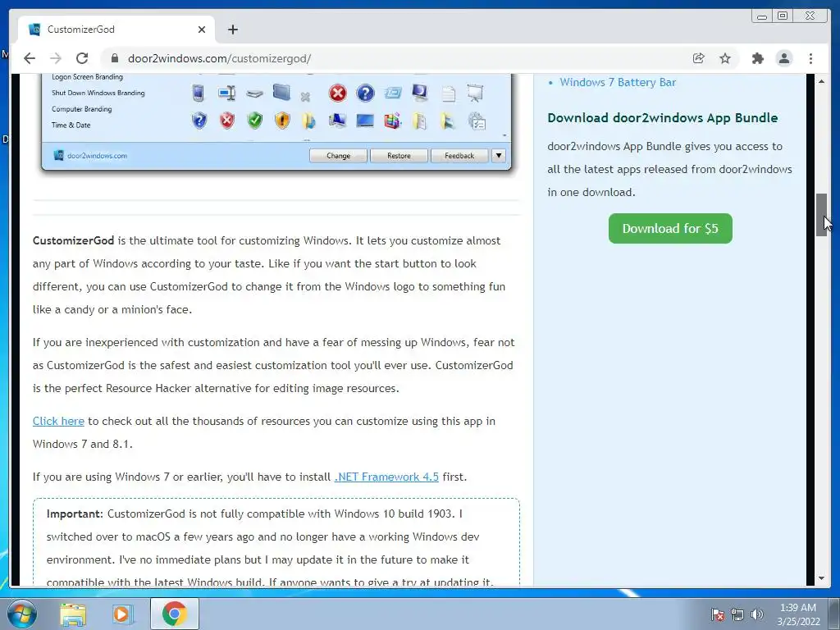Click the browser forward arrow
The height and width of the screenshot is (630, 840).
pos(56,58)
